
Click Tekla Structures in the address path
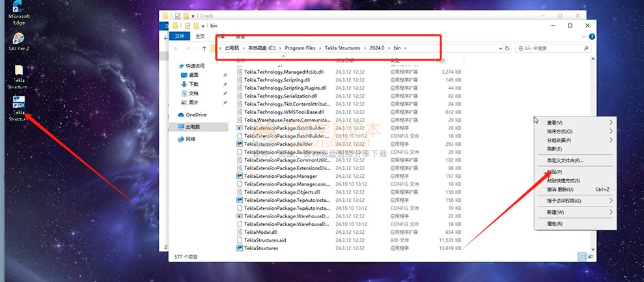343,48
